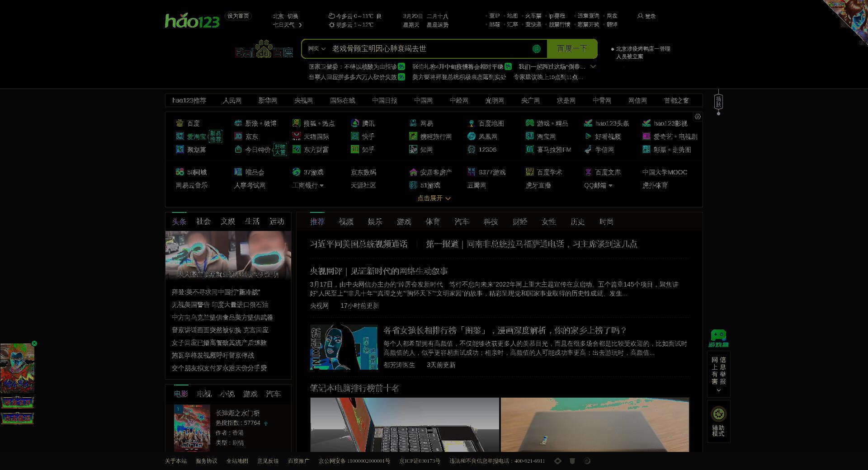Open 搜狐·热点 site icon
Screen dimensions: 868x470
296,123
